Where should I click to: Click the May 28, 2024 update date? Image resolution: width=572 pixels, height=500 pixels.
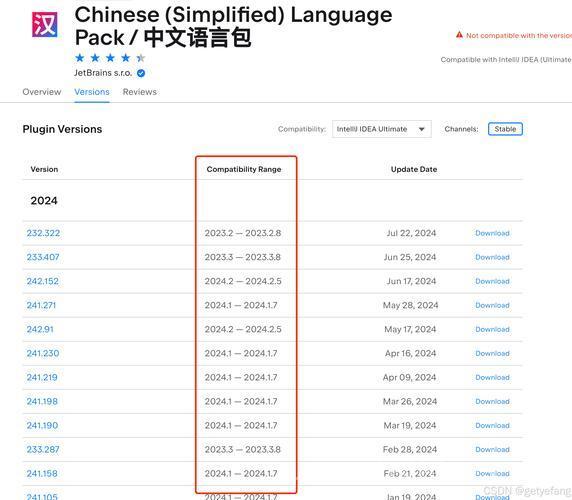tap(410, 305)
